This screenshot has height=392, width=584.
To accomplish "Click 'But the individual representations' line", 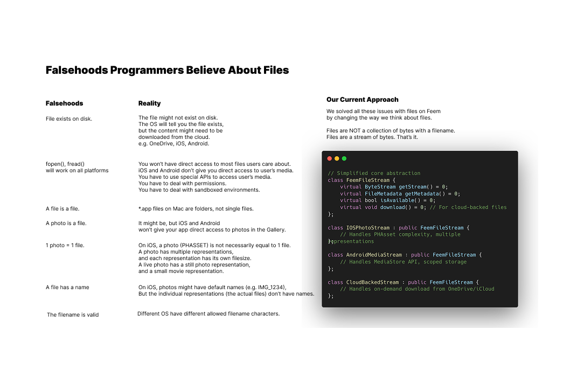I will tap(226, 293).
